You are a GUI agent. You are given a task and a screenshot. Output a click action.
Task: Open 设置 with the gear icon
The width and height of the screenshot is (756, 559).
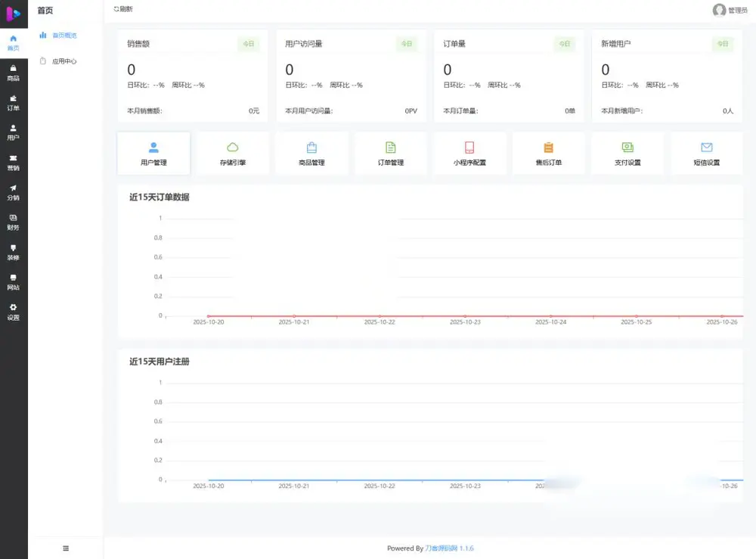[14, 312]
